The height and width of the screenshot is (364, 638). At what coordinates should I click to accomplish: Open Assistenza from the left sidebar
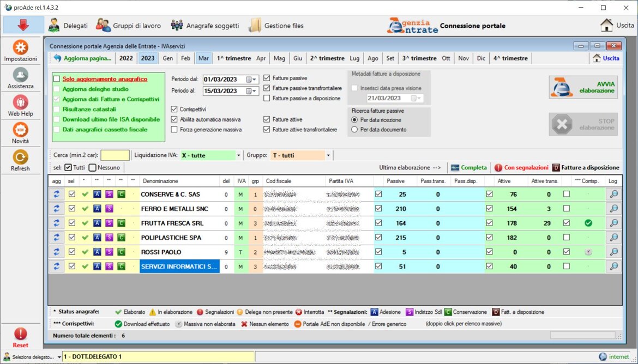click(x=21, y=75)
